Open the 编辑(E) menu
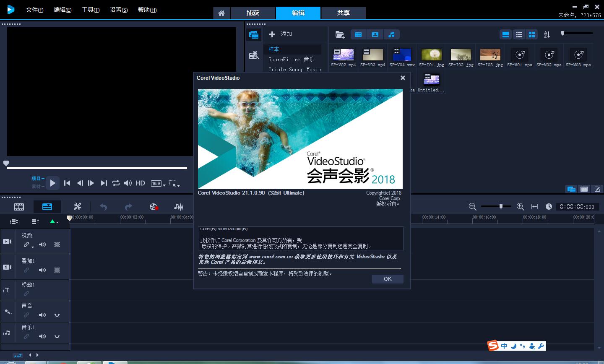Image resolution: width=604 pixels, height=364 pixels. tap(62, 10)
